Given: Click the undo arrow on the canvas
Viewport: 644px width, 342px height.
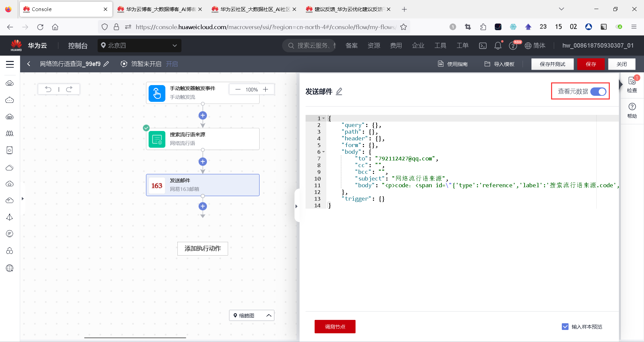Looking at the screenshot, I should tap(48, 89).
